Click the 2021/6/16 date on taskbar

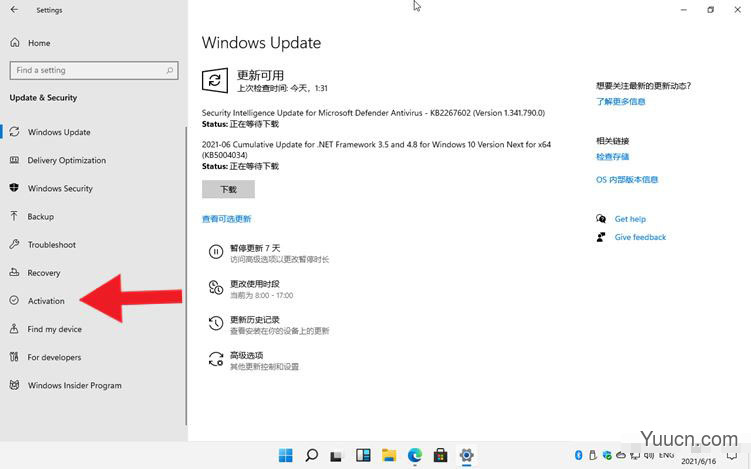pos(698,461)
